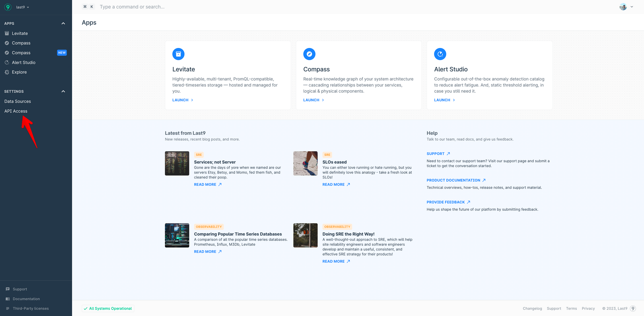This screenshot has width=644, height=316.
Task: Click the Alert Studio sidebar icon
Action: (7, 62)
